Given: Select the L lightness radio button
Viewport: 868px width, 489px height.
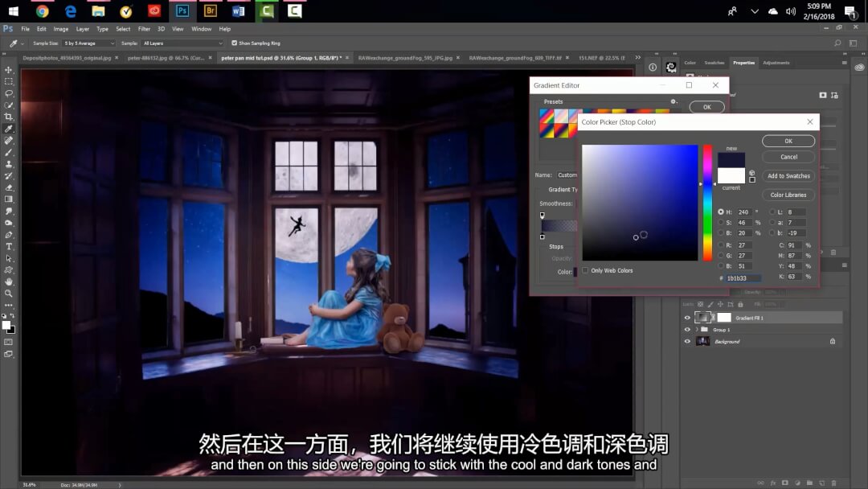Looking at the screenshot, I should pos(772,212).
